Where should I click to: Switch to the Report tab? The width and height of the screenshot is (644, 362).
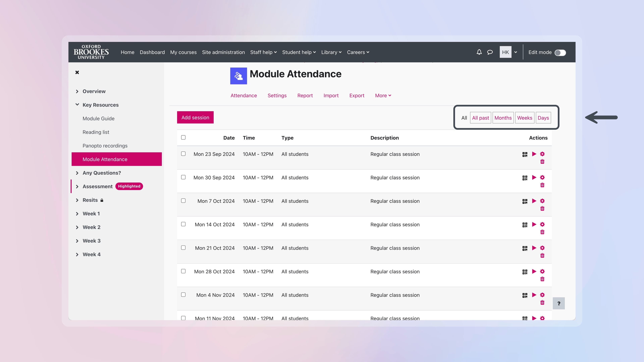[305, 95]
